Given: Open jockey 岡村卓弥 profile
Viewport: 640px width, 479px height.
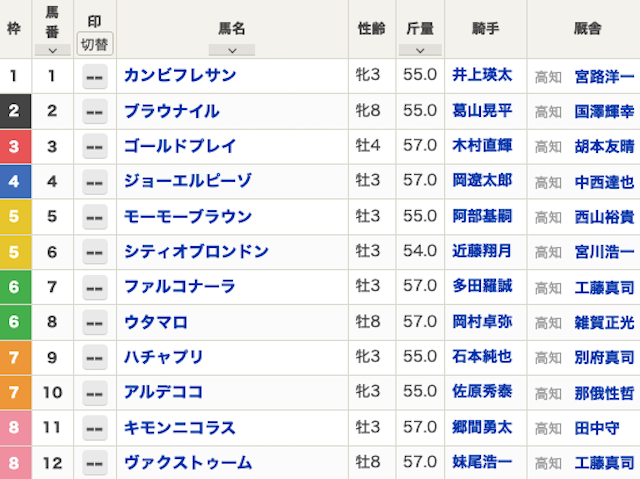Looking at the screenshot, I should (x=482, y=322).
